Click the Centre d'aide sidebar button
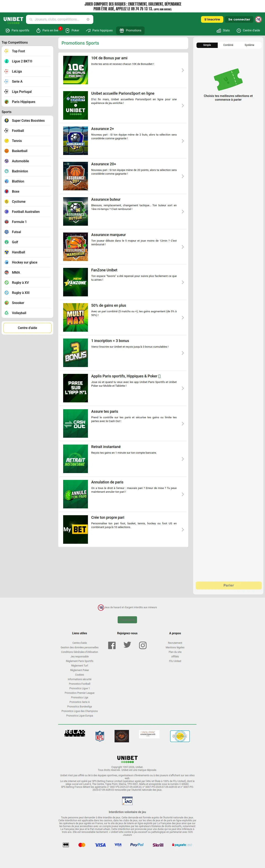Image resolution: width=265 pixels, height=868 pixels. pos(27,328)
